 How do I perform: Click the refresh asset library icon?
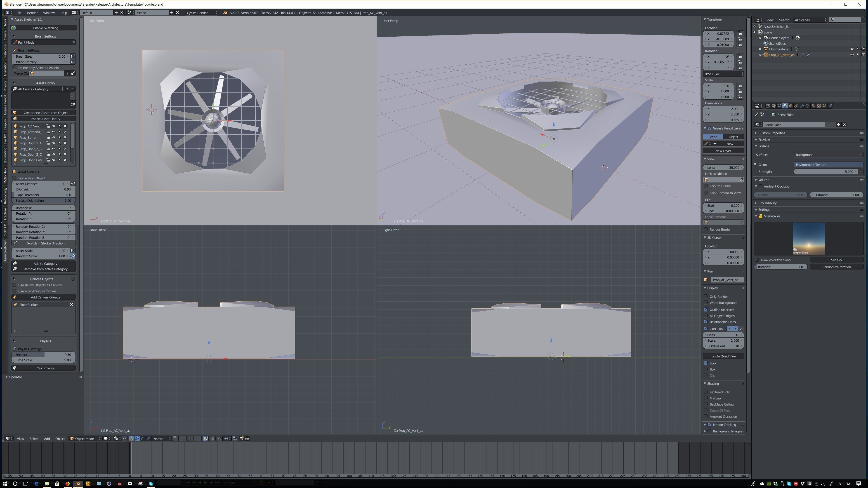73,105
